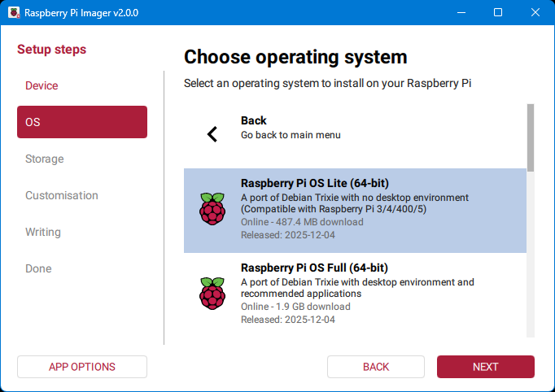Select Raspberry Pi OS Lite (64-bit) entry
Image resolution: width=555 pixels, height=392 pixels.
355,211
